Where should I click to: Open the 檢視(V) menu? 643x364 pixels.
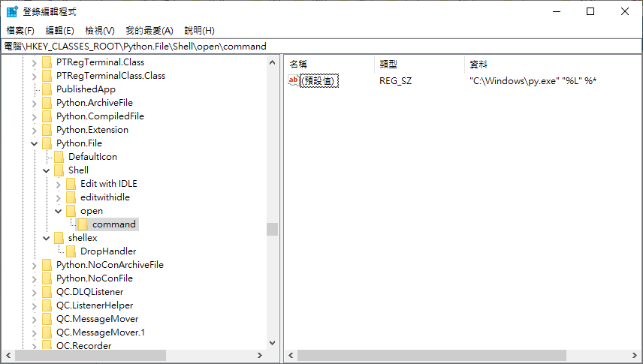(100, 30)
